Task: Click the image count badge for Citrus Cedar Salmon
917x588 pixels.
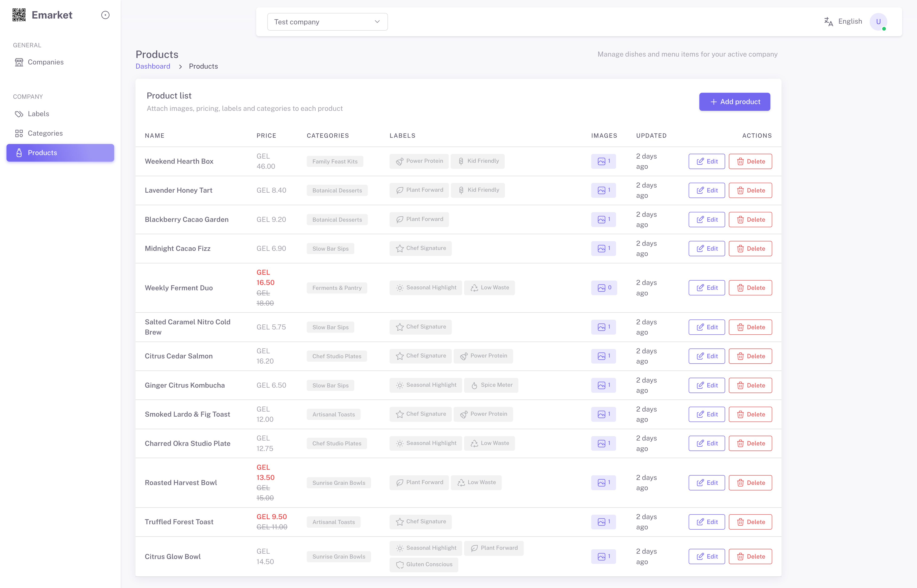Action: pos(603,356)
